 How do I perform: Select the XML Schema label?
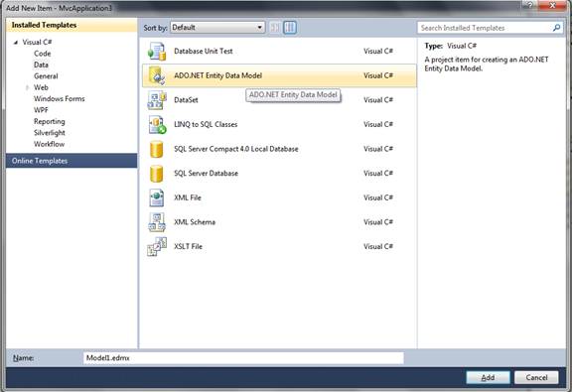click(x=195, y=222)
